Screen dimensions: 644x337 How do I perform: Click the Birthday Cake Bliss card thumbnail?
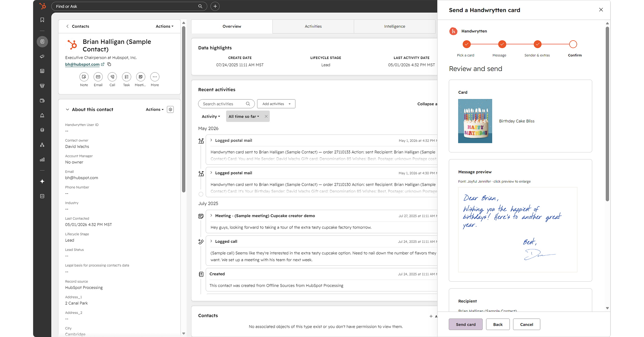coord(475,121)
